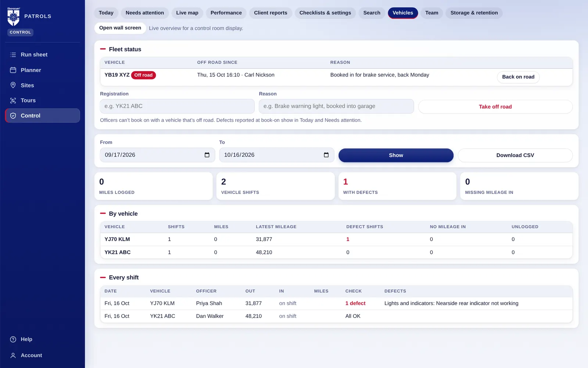
Task: Click the Off road status badge
Action: pos(143,75)
